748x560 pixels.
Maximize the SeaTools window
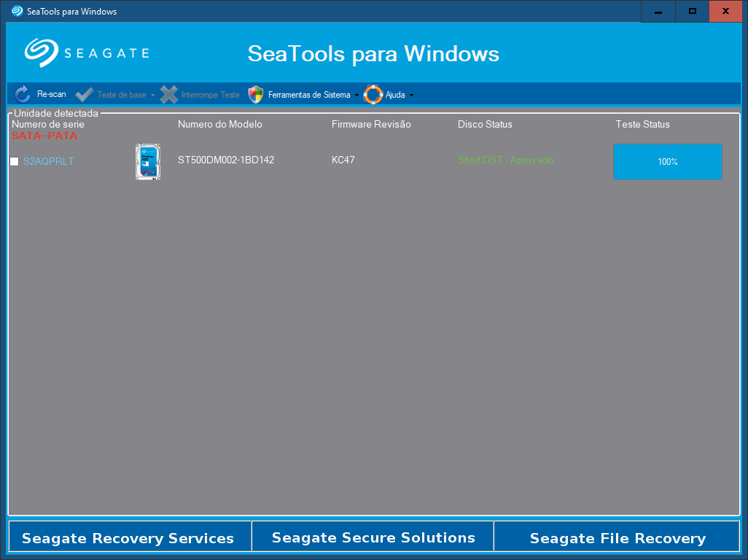pos(692,12)
